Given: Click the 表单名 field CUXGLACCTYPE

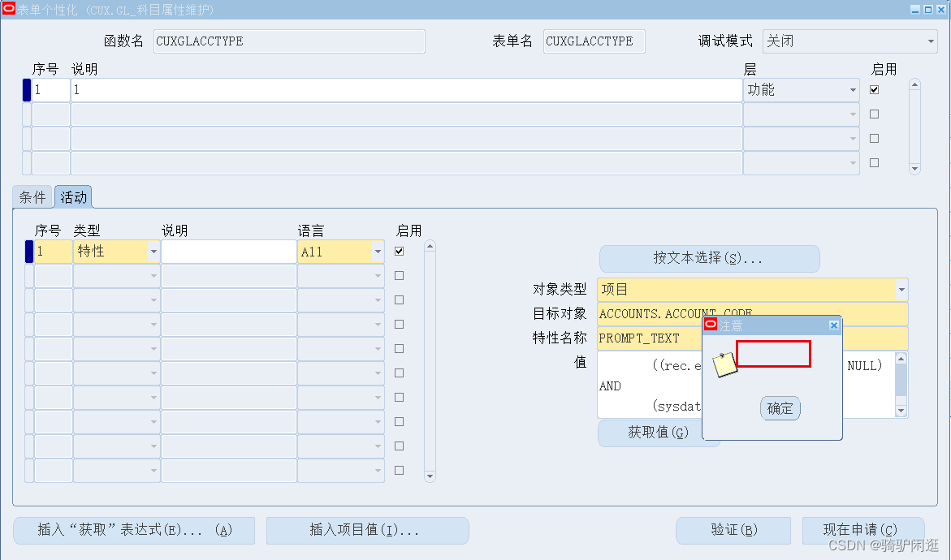Looking at the screenshot, I should pyautogui.click(x=594, y=41).
